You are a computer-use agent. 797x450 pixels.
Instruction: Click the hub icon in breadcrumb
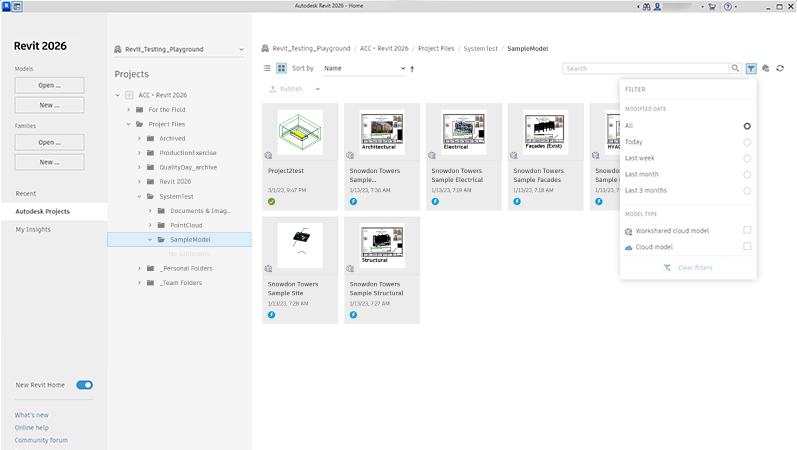265,48
